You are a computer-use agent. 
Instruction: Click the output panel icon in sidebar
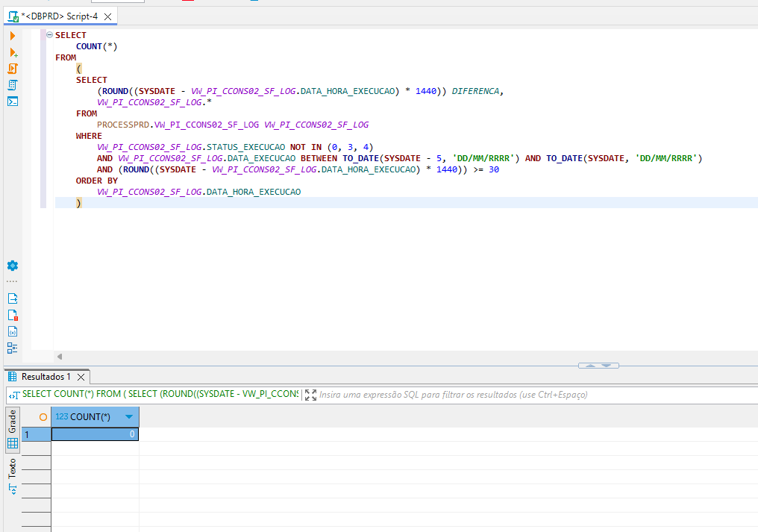coord(13,298)
